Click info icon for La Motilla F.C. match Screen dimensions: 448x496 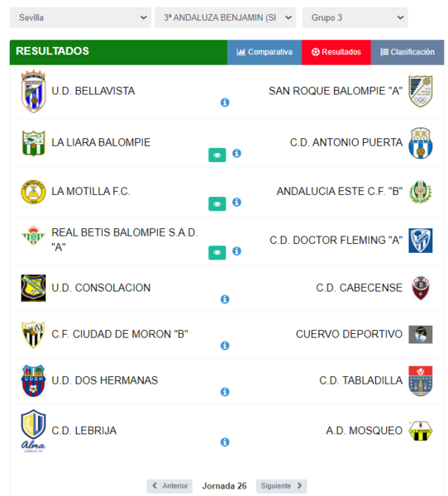click(236, 202)
